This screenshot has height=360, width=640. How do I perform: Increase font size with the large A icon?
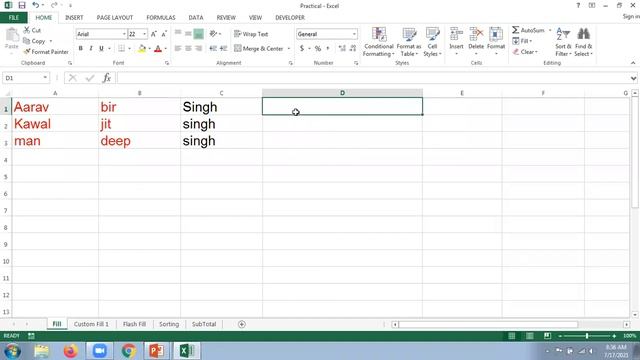click(x=154, y=34)
